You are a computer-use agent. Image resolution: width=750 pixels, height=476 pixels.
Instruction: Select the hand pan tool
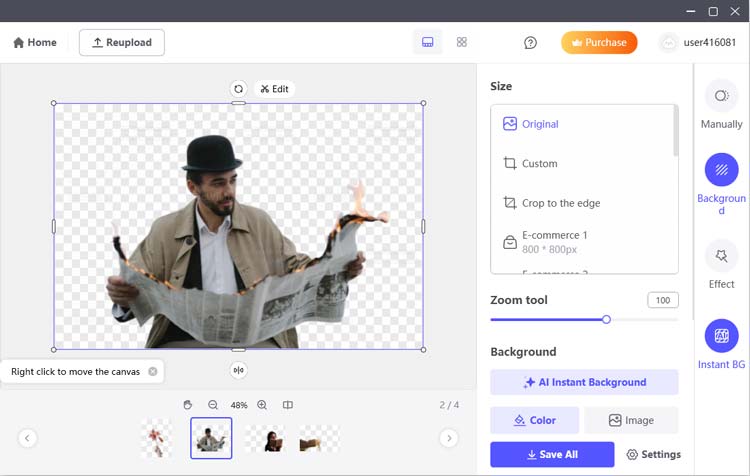pyautogui.click(x=188, y=405)
